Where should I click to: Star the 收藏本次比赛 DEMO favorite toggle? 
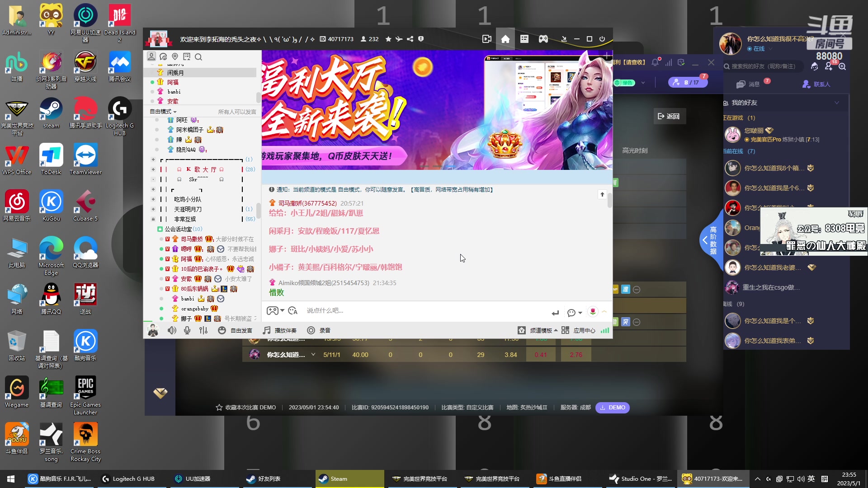pyautogui.click(x=219, y=407)
